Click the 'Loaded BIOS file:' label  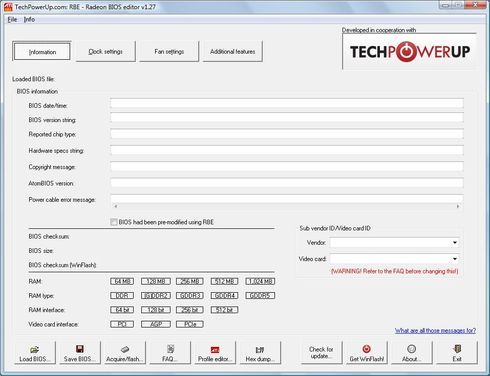[x=34, y=79]
